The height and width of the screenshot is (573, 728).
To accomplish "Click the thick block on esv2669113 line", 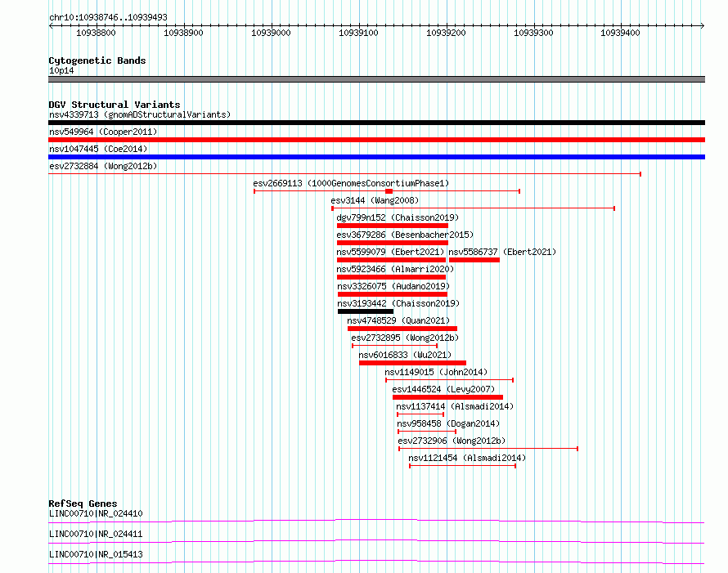I will click(389, 191).
